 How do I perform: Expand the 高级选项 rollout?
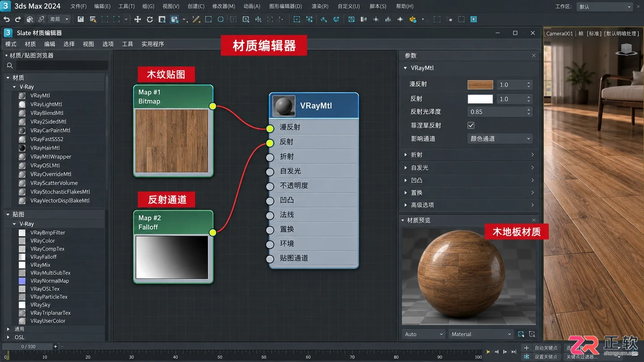pos(469,205)
